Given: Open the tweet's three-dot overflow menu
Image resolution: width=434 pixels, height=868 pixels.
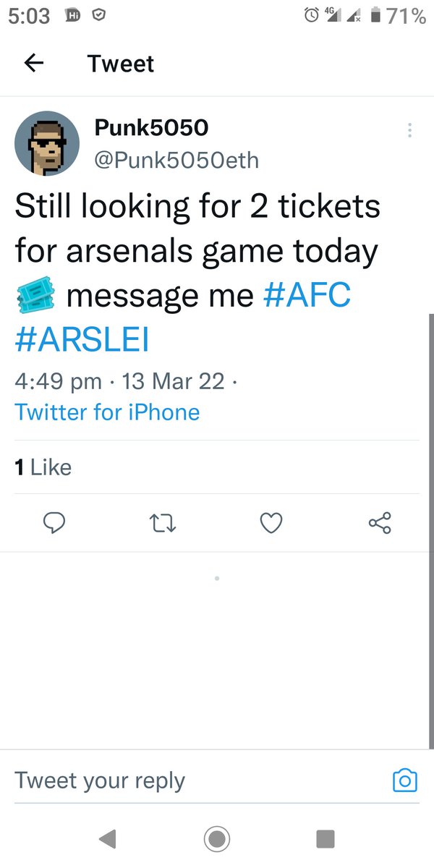Looking at the screenshot, I should click(x=409, y=130).
